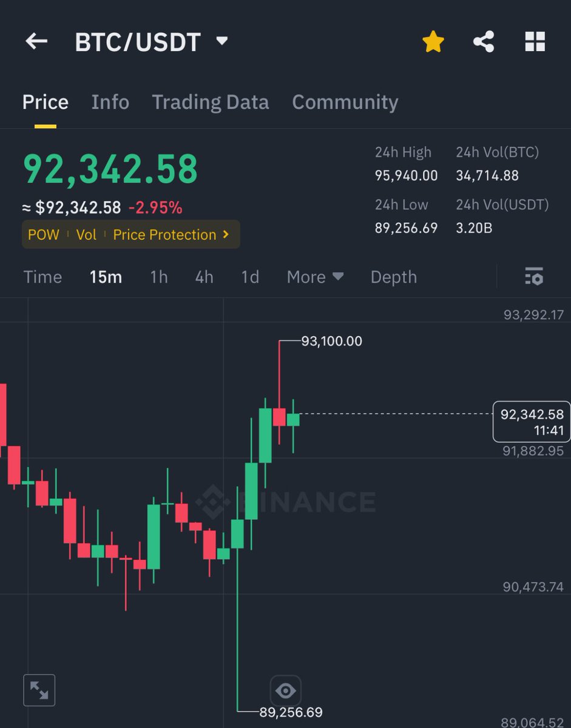Open the POW Vol Price Protection tag bar

tap(130, 235)
